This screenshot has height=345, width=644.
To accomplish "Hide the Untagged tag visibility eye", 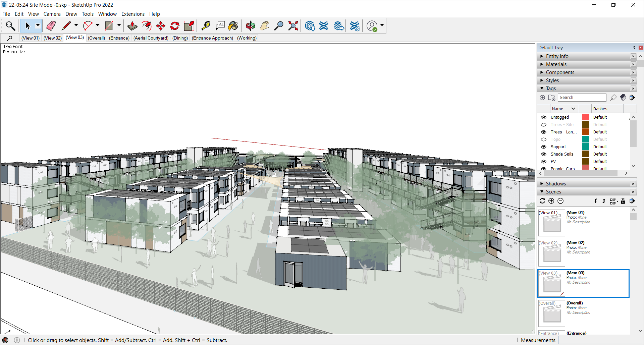I will (544, 117).
